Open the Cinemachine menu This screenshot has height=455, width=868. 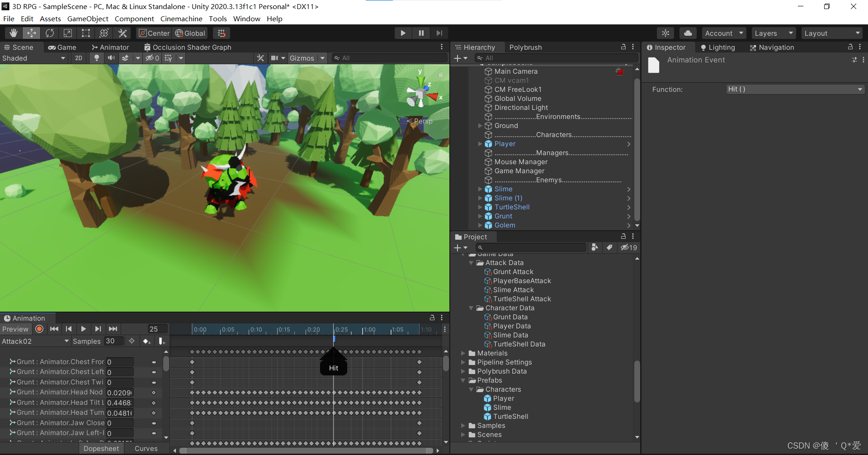pyautogui.click(x=181, y=19)
